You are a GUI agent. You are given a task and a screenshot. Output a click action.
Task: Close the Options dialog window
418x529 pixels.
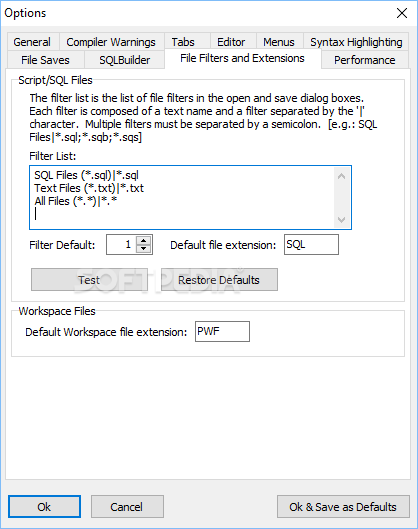(402, 13)
